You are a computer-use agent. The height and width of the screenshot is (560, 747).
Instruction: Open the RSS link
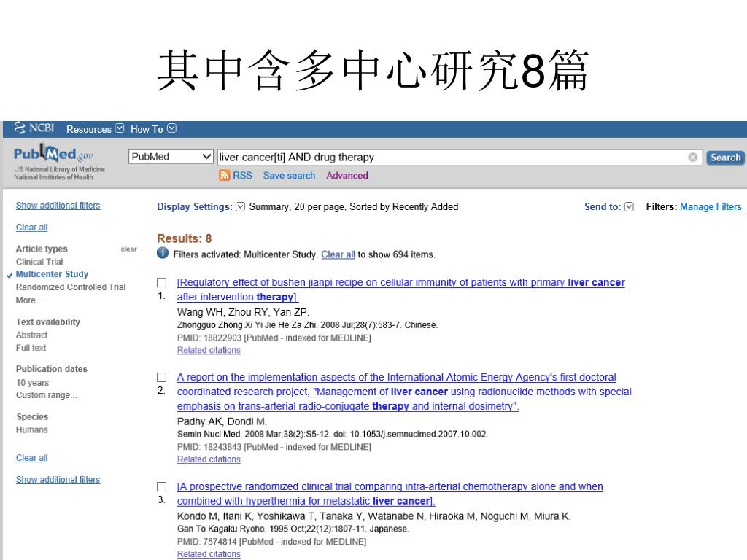pyautogui.click(x=242, y=175)
